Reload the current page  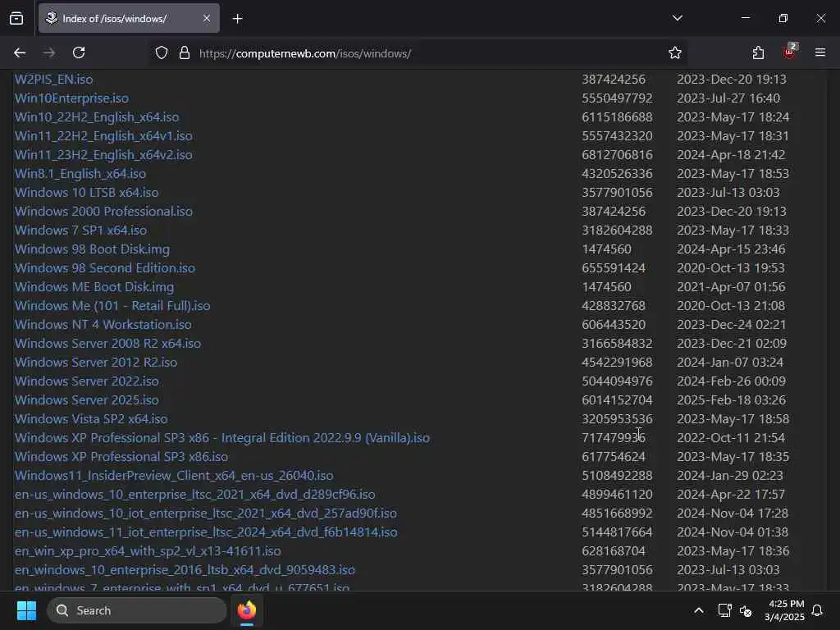pyautogui.click(x=79, y=52)
